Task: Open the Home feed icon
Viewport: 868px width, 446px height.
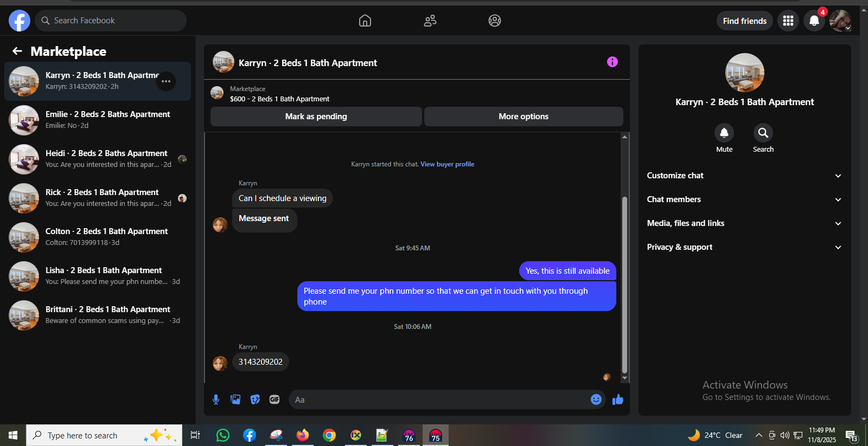Action: click(365, 21)
